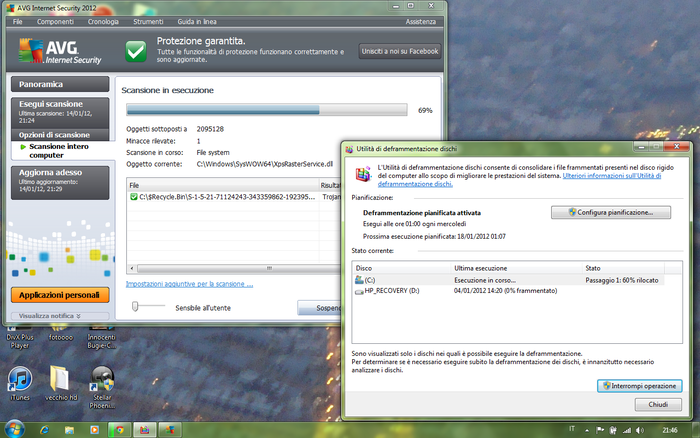Click the scan progress bar

[x=267, y=110]
